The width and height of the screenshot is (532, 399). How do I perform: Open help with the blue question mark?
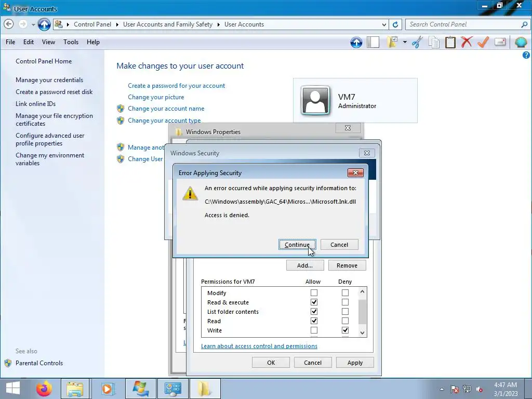(526, 55)
